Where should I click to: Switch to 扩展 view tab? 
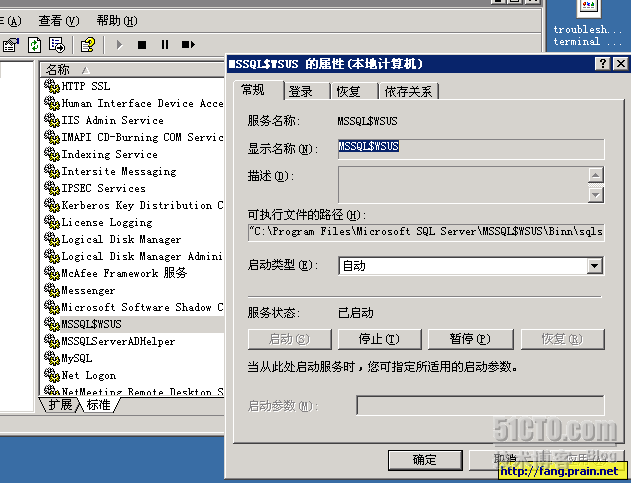tap(60, 405)
